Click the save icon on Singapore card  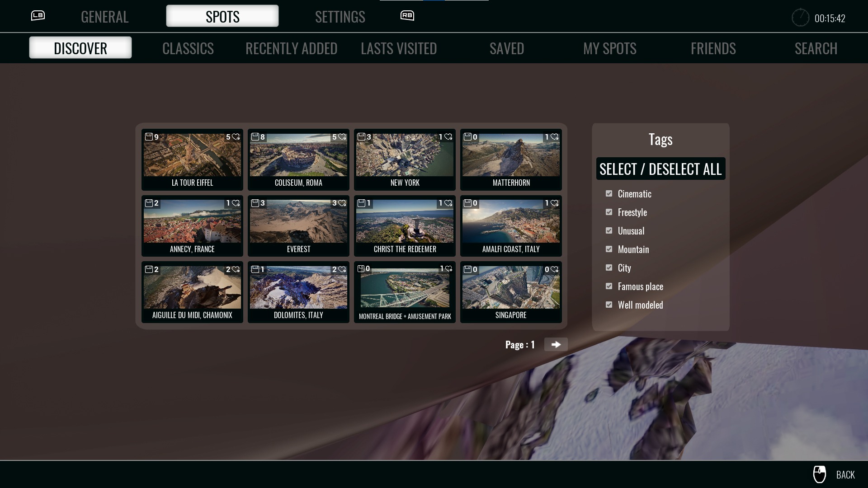click(467, 269)
